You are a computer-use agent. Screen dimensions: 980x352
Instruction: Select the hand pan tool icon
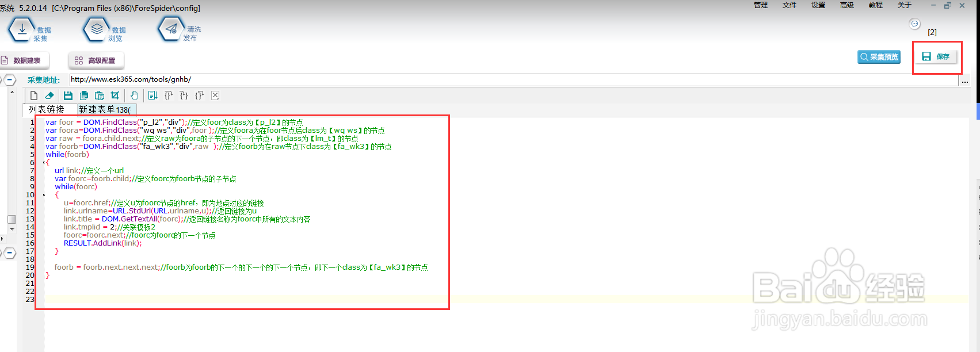pos(134,95)
